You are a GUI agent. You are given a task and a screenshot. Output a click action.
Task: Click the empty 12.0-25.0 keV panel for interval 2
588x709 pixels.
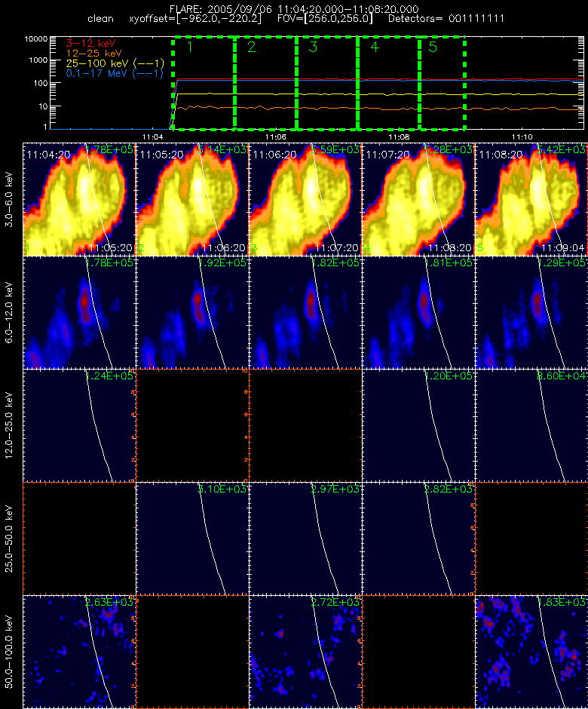tap(192, 425)
